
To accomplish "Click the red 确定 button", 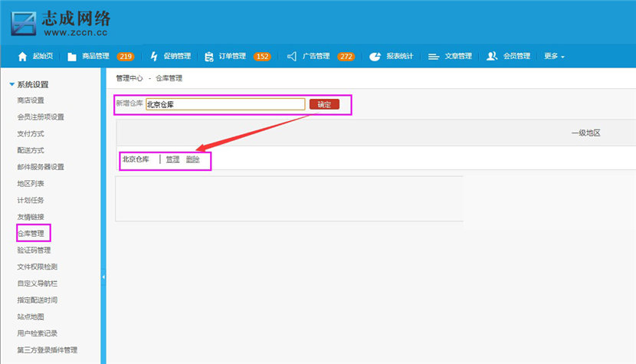I will [324, 104].
